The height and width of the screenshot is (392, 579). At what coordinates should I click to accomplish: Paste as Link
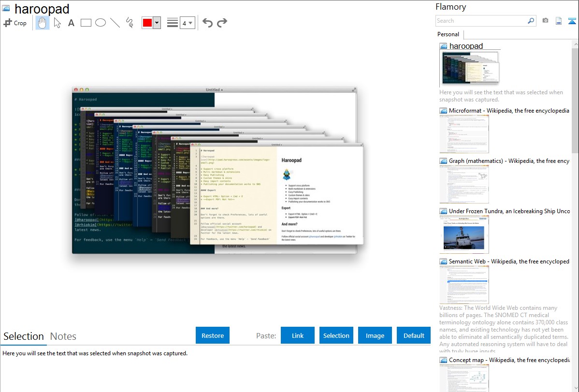[298, 335]
